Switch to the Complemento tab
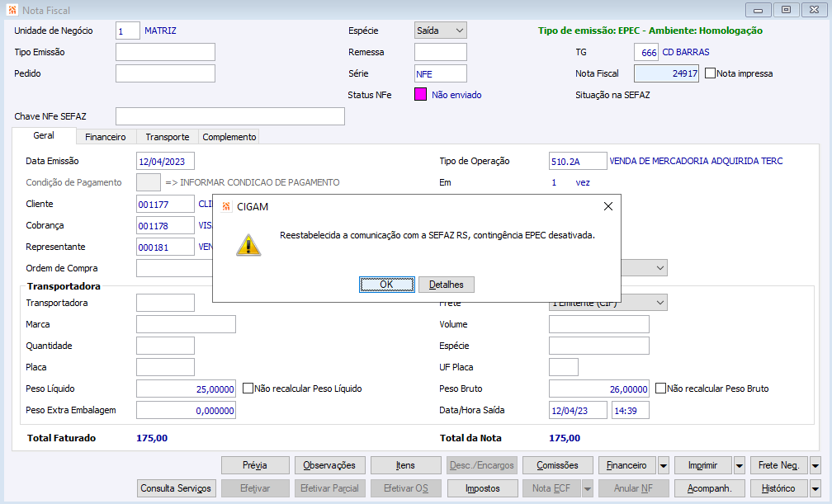 click(229, 137)
